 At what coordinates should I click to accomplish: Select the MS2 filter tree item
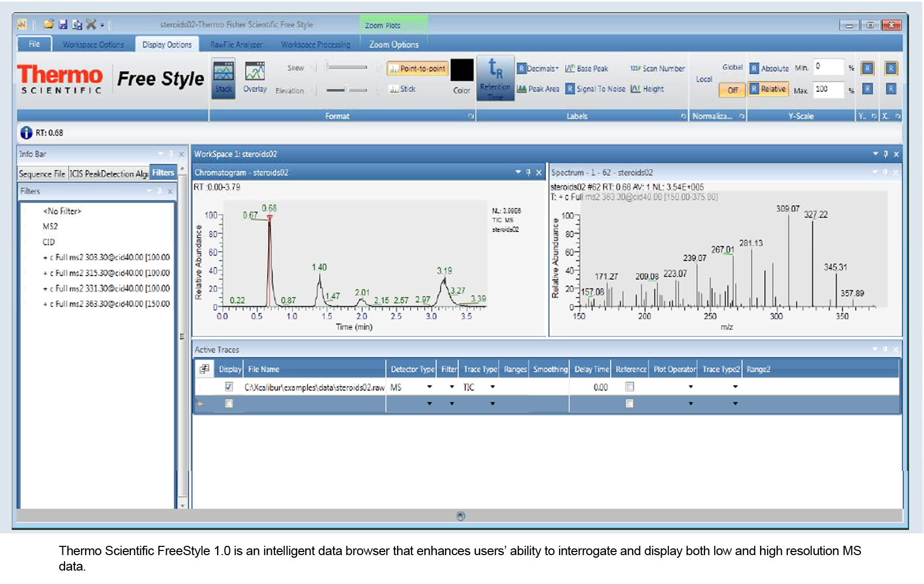pos(50,226)
